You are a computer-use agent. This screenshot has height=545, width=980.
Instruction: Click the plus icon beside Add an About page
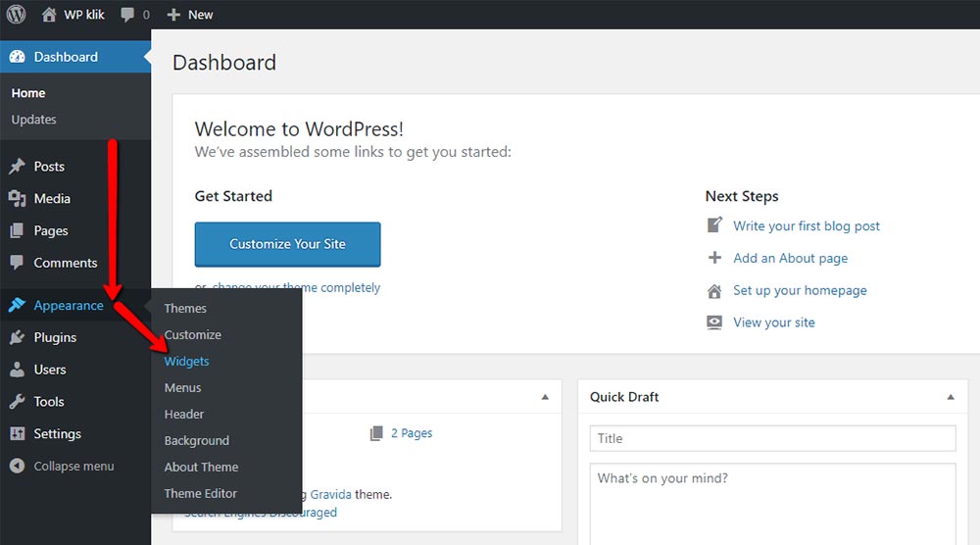click(x=714, y=258)
